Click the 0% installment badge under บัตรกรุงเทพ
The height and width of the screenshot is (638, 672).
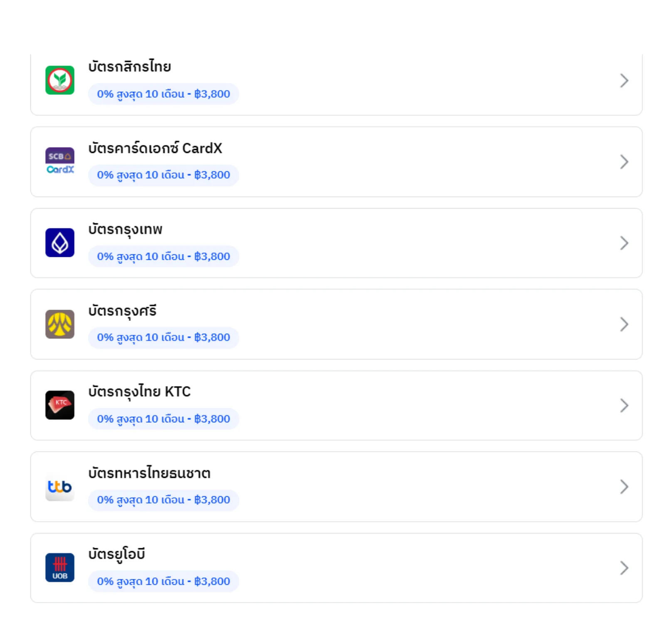coord(163,256)
